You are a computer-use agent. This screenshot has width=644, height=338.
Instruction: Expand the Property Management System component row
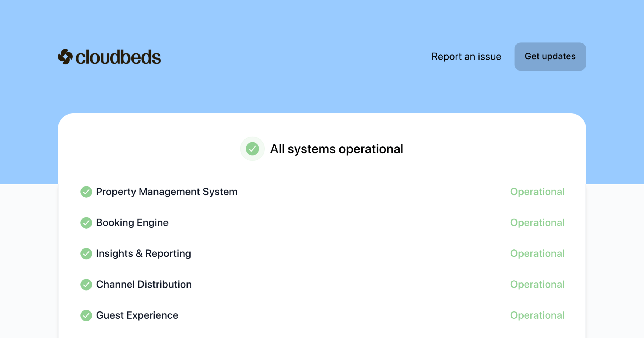(167, 192)
